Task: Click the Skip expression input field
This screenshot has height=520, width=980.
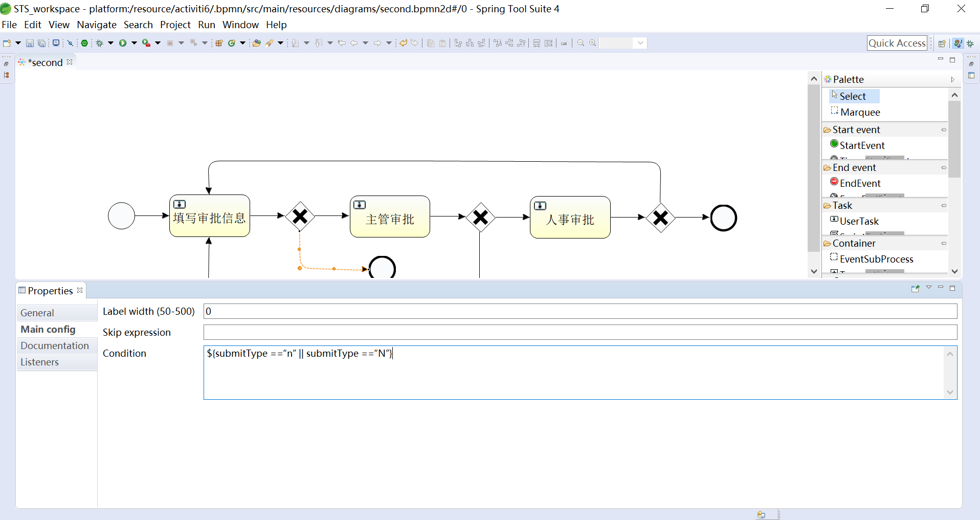Action: (580, 332)
